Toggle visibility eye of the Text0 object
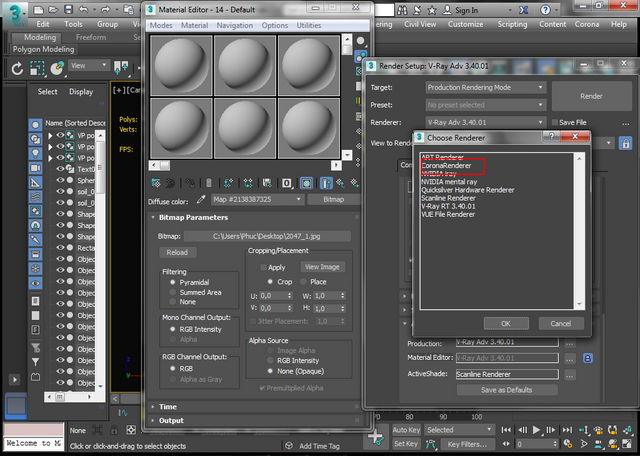The image size is (640, 456). tap(60, 169)
